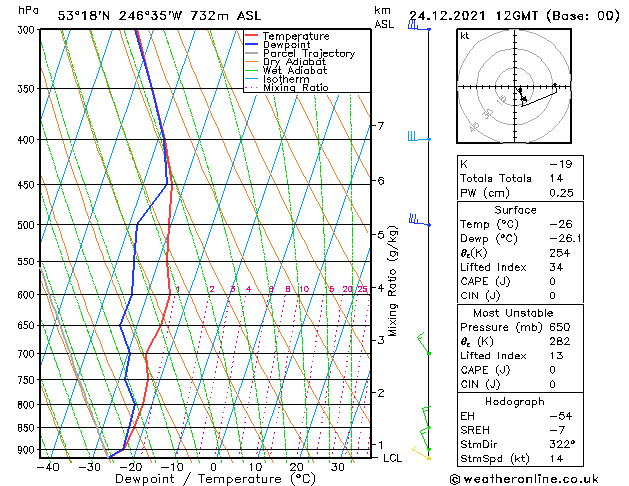Click the red Temperature legend line
629x486 pixels.
pos(251,36)
